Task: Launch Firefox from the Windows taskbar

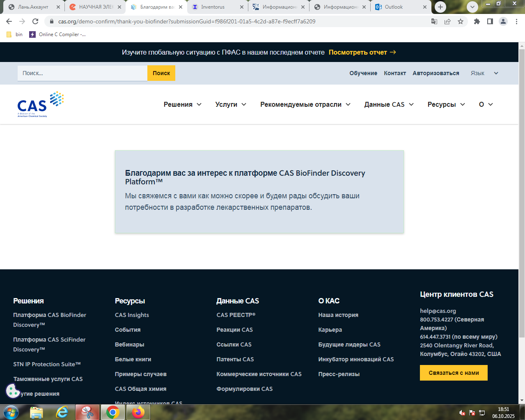Action: (138, 412)
